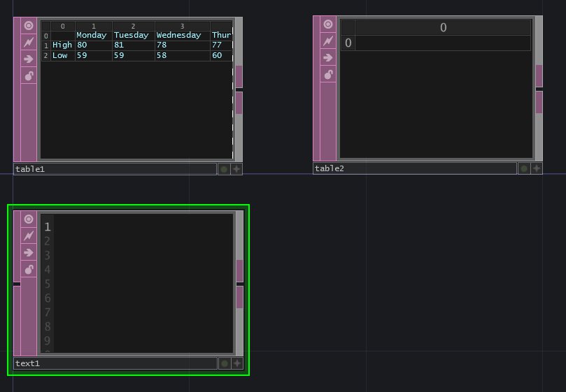Screen dimensions: 566x392
Task: Select the Wednesday header cell in table1
Action: 181,35
